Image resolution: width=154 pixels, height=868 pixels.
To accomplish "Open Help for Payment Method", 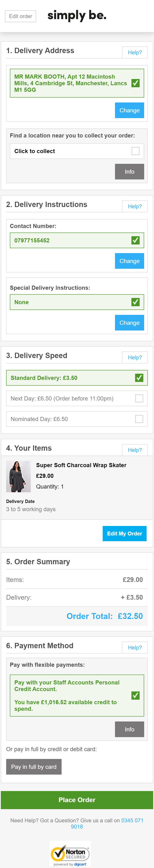I will pos(134,648).
